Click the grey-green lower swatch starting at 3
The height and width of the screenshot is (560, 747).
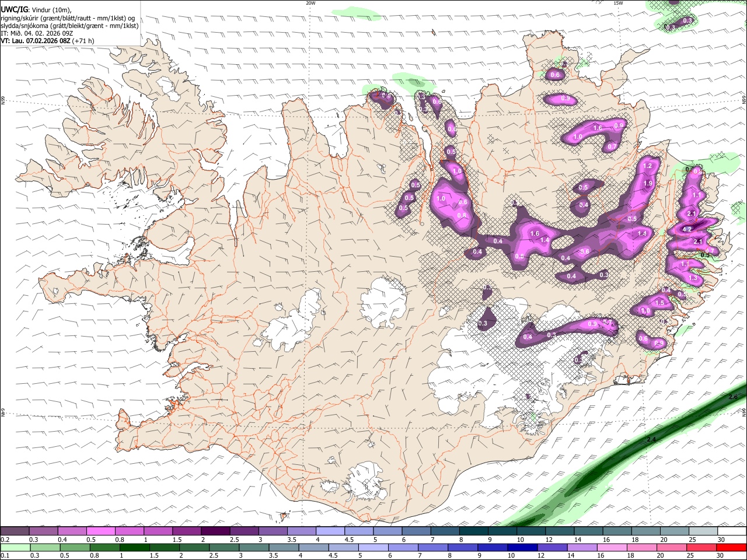[x=254, y=548]
